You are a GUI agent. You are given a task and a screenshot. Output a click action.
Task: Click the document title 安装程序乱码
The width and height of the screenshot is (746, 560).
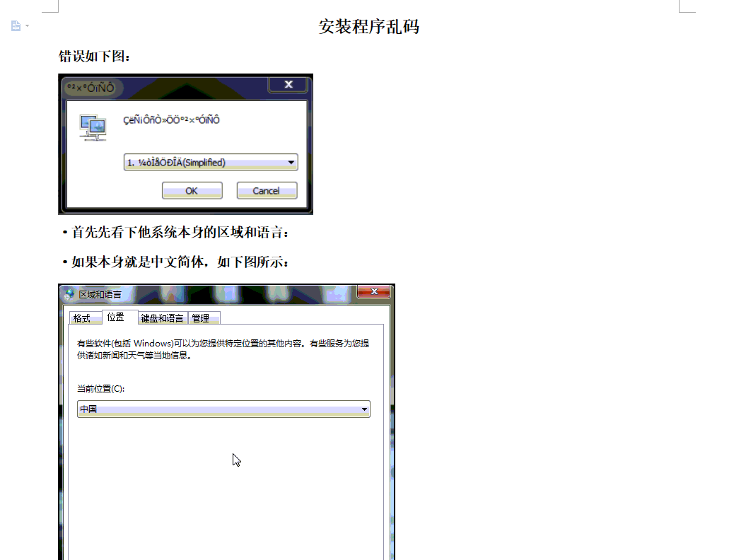tap(368, 27)
